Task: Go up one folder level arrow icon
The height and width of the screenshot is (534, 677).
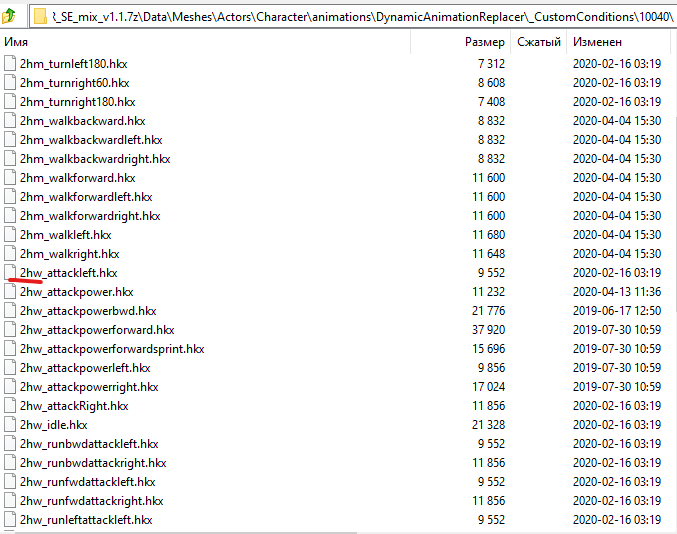Action: (x=8, y=17)
